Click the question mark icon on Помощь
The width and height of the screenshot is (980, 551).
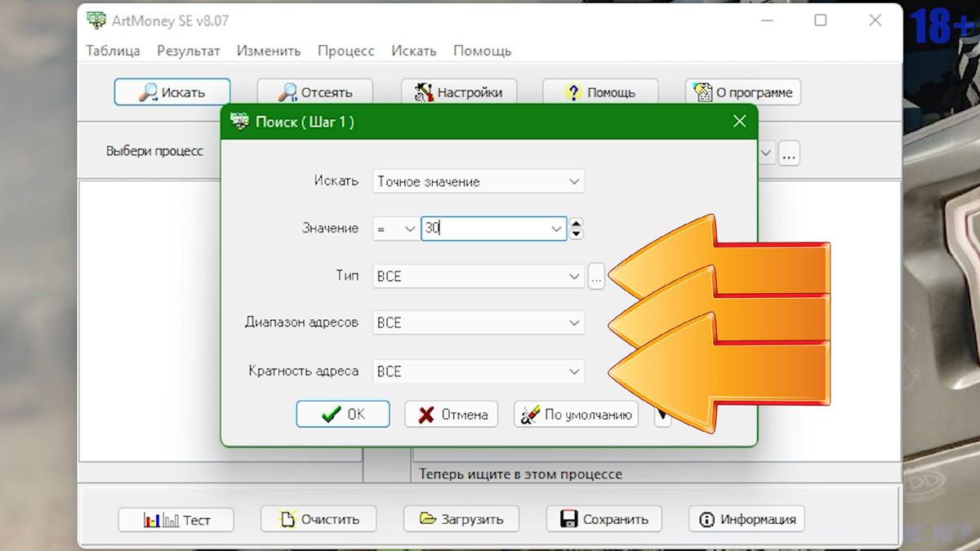pyautogui.click(x=574, y=92)
